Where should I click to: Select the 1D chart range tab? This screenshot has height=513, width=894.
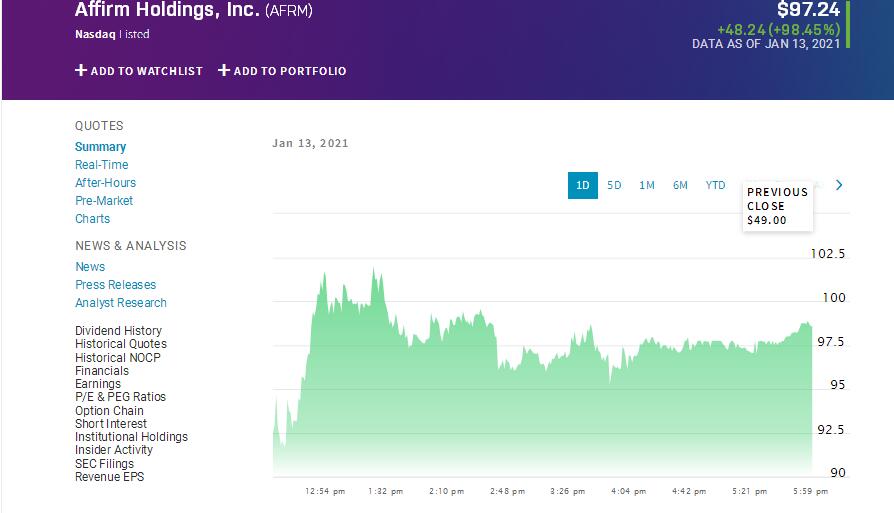(x=583, y=185)
